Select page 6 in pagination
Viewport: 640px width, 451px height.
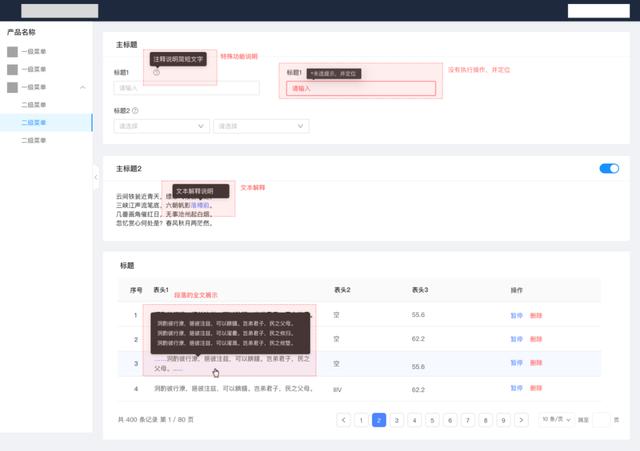450,420
